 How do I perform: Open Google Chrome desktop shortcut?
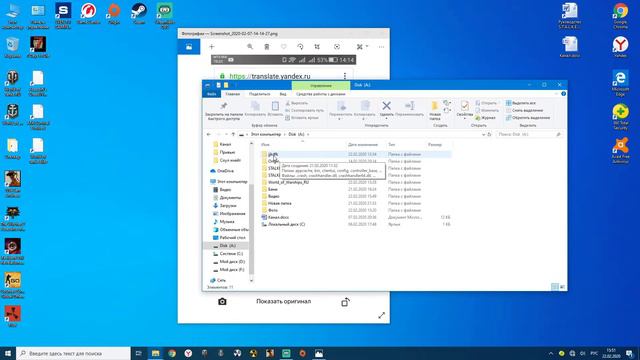[620, 16]
